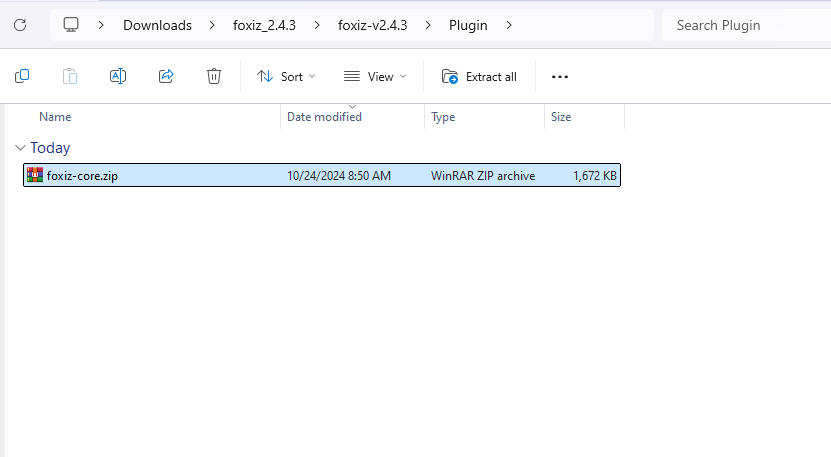This screenshot has height=457, width=831.
Task: Open the See more options menu
Action: pyautogui.click(x=560, y=76)
